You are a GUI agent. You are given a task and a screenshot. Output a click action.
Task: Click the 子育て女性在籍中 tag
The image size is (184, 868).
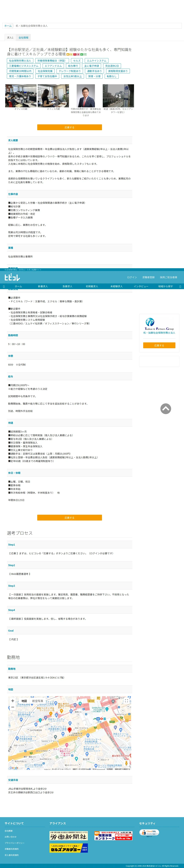(47, 76)
